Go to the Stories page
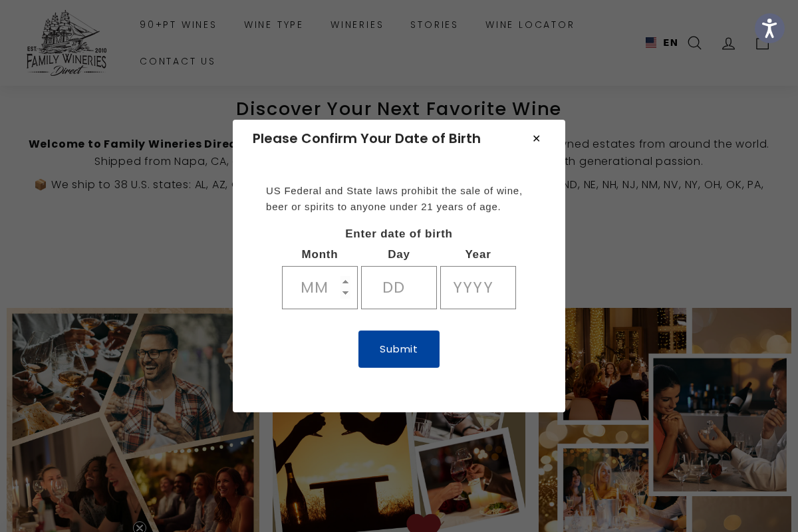 pos(434,25)
